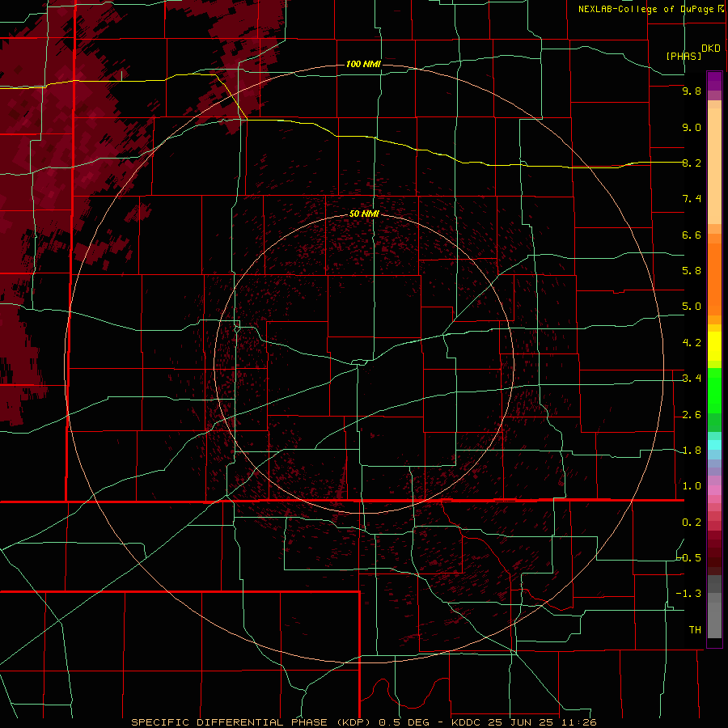Click the 5.0 legend value
This screenshot has height=728, width=728.
[x=692, y=307]
